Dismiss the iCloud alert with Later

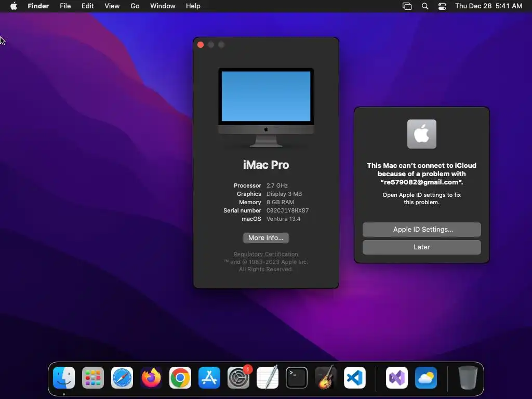click(x=422, y=247)
